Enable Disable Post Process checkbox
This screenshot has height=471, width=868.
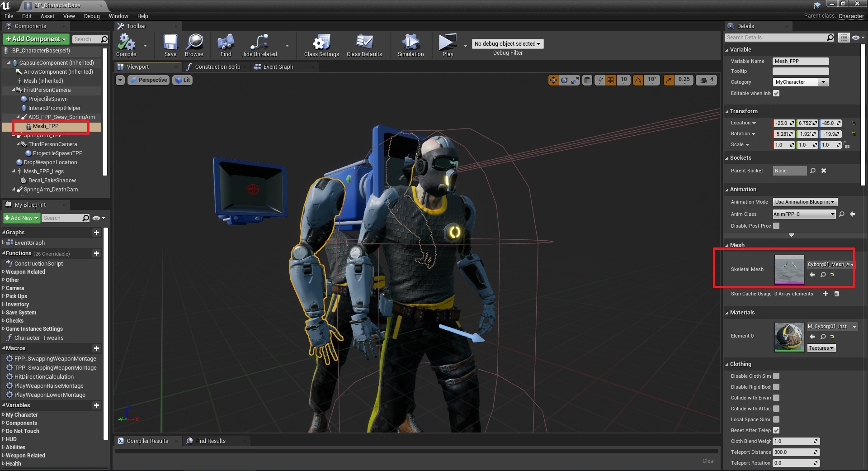pyautogui.click(x=776, y=226)
